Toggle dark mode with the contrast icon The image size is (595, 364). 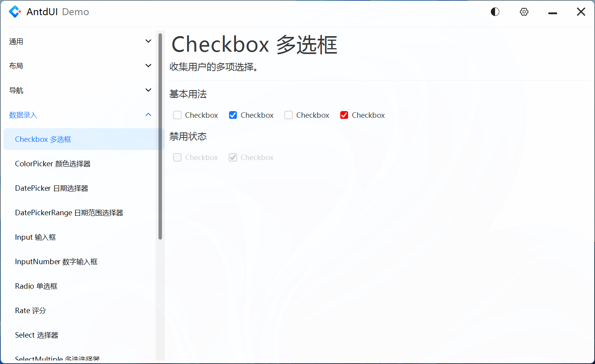(x=495, y=12)
